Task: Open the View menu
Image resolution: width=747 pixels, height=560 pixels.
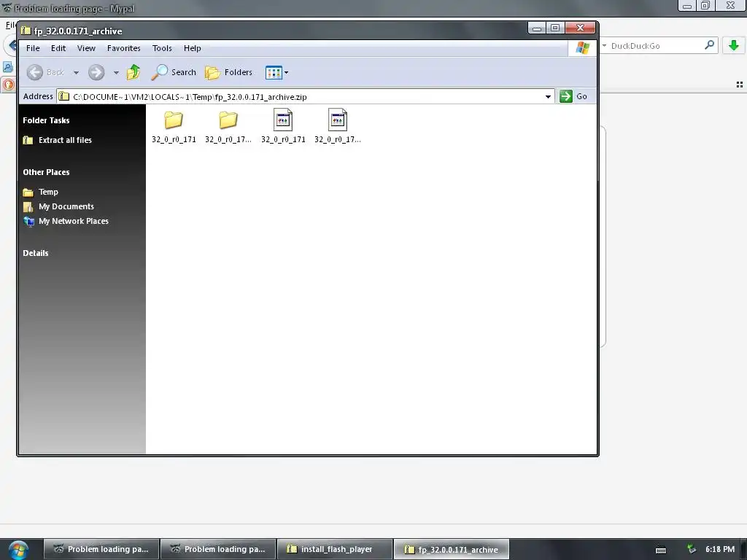Action: [86, 48]
